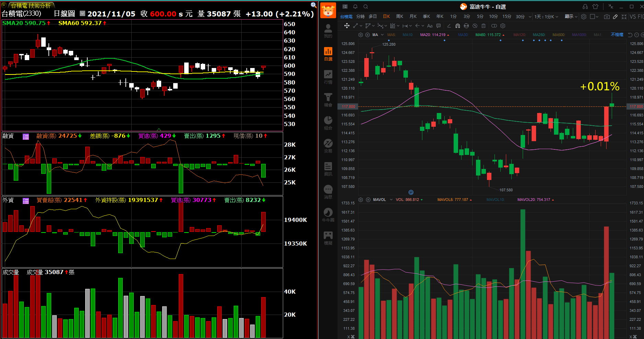Open chart settings gear next to 顯示

[x=584, y=16]
